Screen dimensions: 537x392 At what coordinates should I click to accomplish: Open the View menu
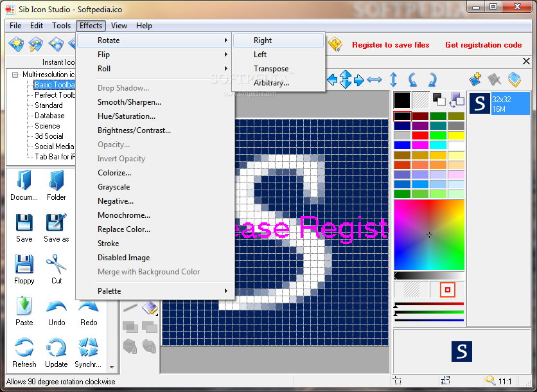[x=119, y=26]
